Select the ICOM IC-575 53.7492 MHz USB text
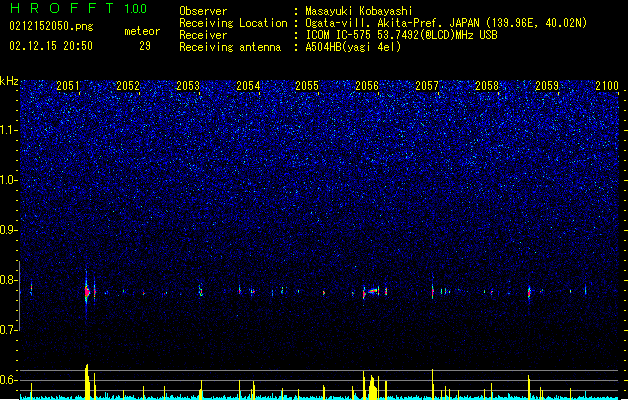This screenshot has height=400, width=629. [x=401, y=35]
